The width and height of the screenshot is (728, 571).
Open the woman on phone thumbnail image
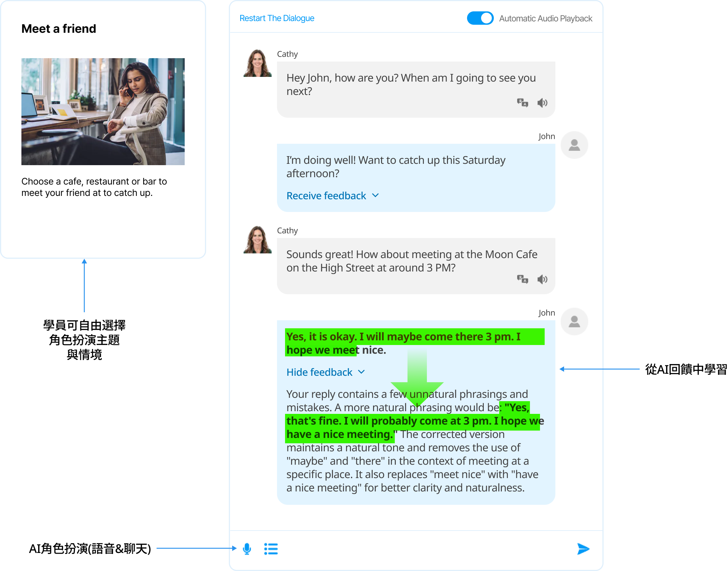[x=103, y=111]
